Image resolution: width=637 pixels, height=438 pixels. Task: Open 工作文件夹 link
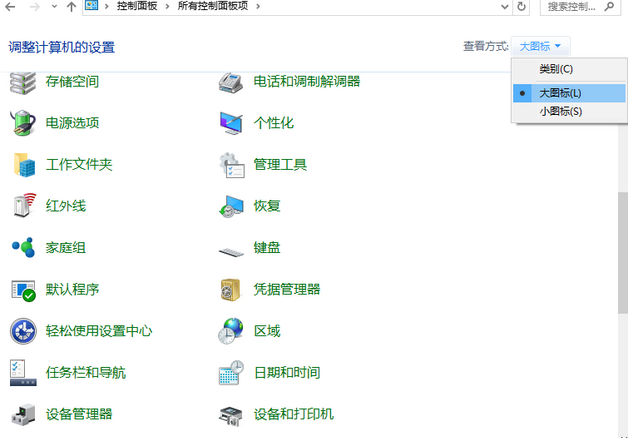pos(79,165)
